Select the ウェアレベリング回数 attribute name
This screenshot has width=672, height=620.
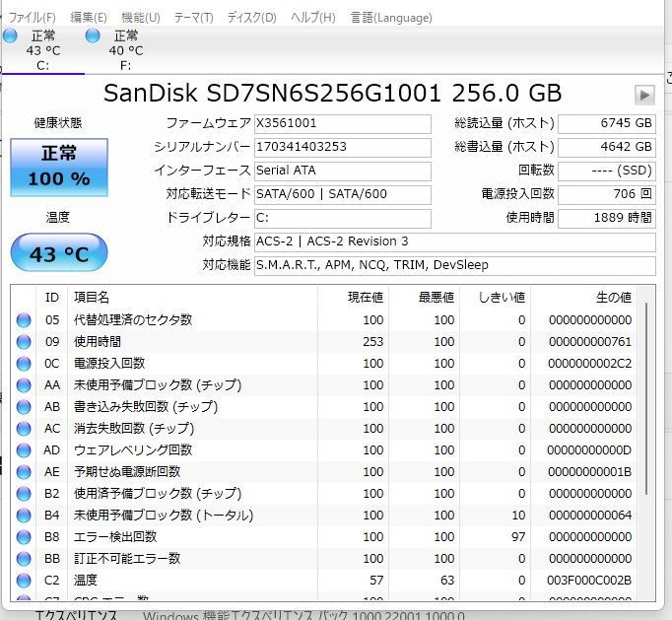(133, 450)
